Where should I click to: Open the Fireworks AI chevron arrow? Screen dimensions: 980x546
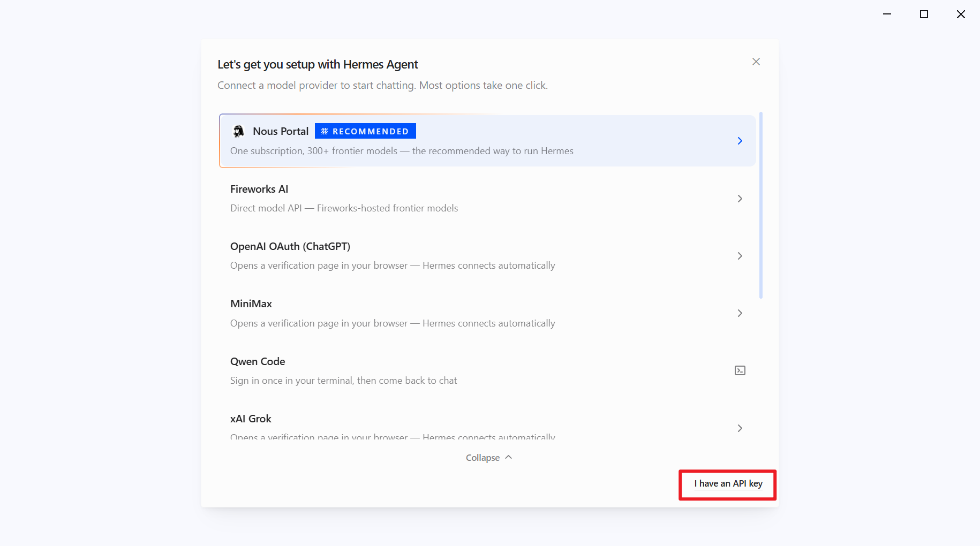[x=740, y=199]
